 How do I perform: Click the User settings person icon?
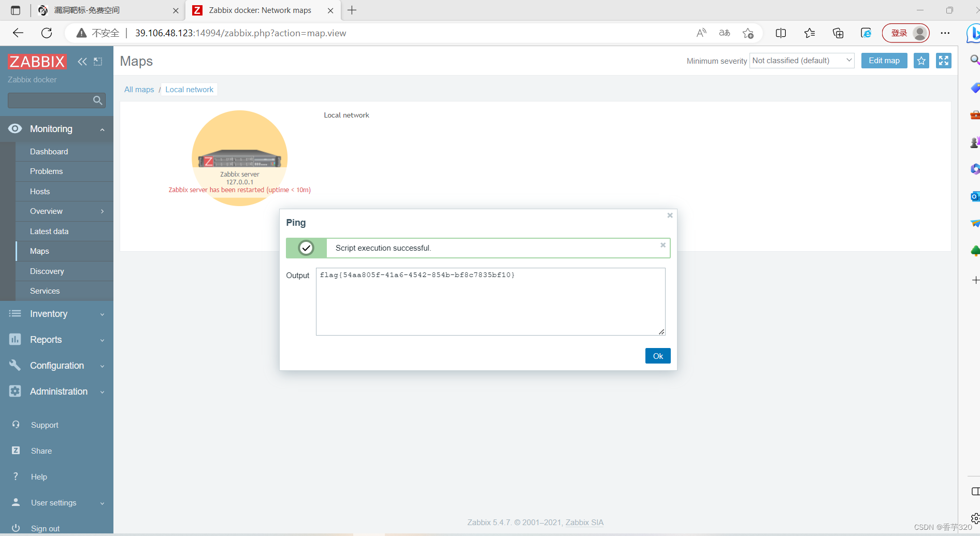pyautogui.click(x=16, y=502)
